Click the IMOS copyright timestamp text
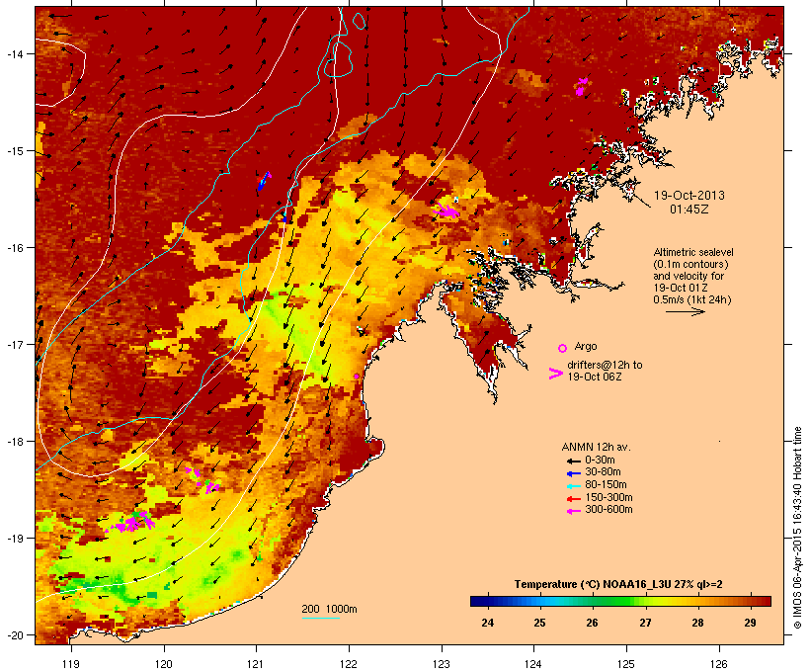 pos(797,528)
